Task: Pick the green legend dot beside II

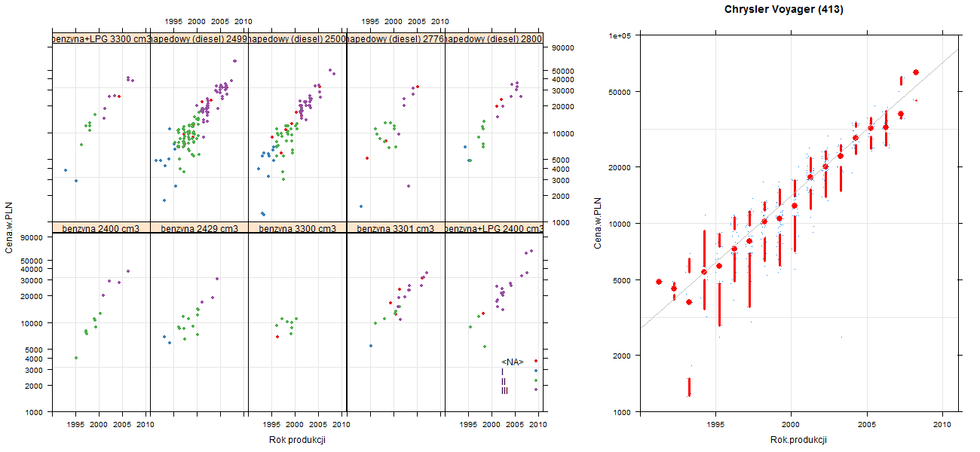Action: coord(535,380)
